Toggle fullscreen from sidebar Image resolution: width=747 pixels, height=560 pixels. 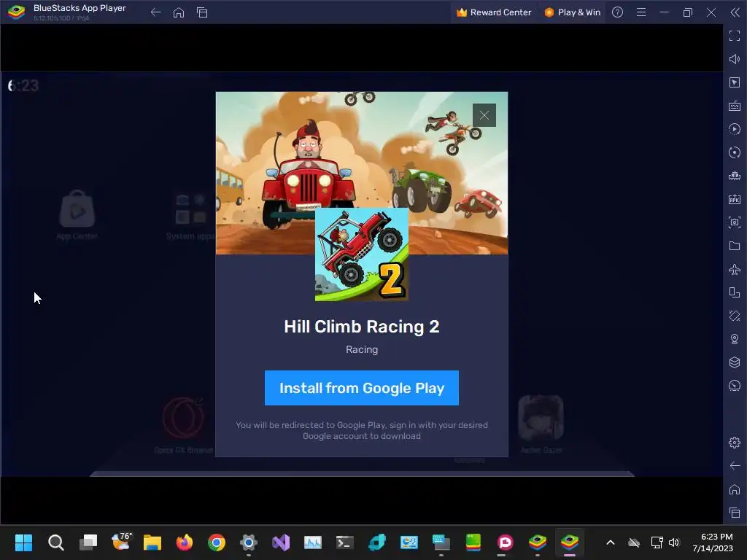point(735,36)
